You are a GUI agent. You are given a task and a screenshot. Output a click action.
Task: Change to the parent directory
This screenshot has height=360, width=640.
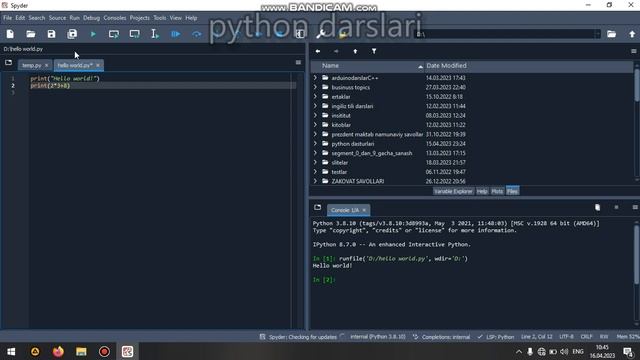[x=632, y=34]
